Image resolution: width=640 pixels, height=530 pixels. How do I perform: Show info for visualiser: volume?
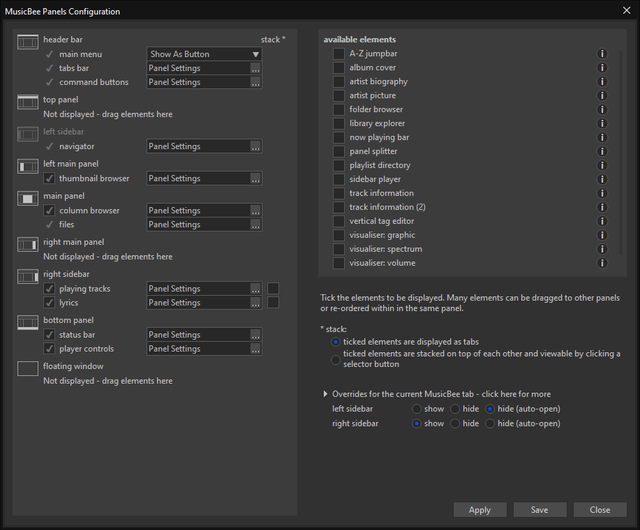tap(602, 263)
